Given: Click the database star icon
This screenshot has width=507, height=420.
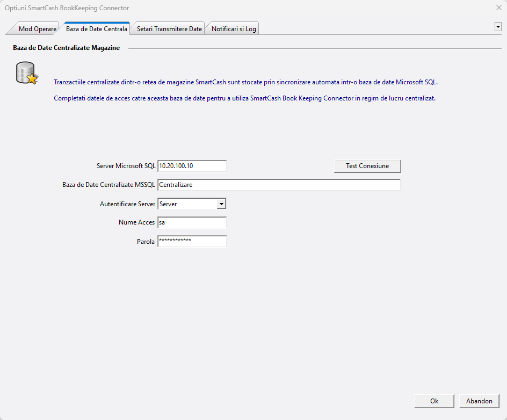Looking at the screenshot, I should (x=27, y=73).
